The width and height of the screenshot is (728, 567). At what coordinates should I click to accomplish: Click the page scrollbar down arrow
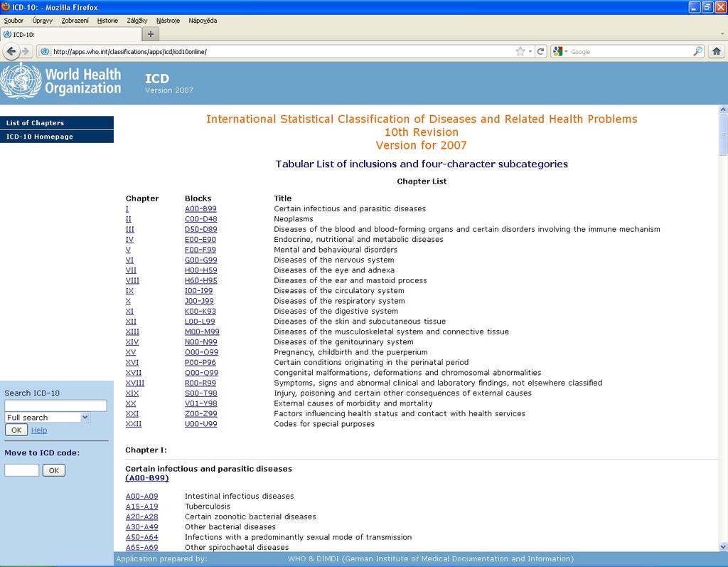point(723,546)
